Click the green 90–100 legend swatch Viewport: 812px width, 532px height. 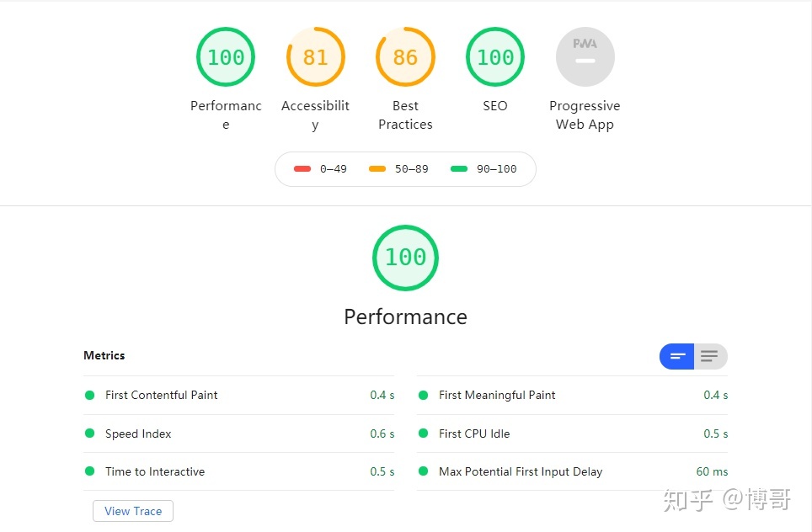pyautogui.click(x=459, y=168)
